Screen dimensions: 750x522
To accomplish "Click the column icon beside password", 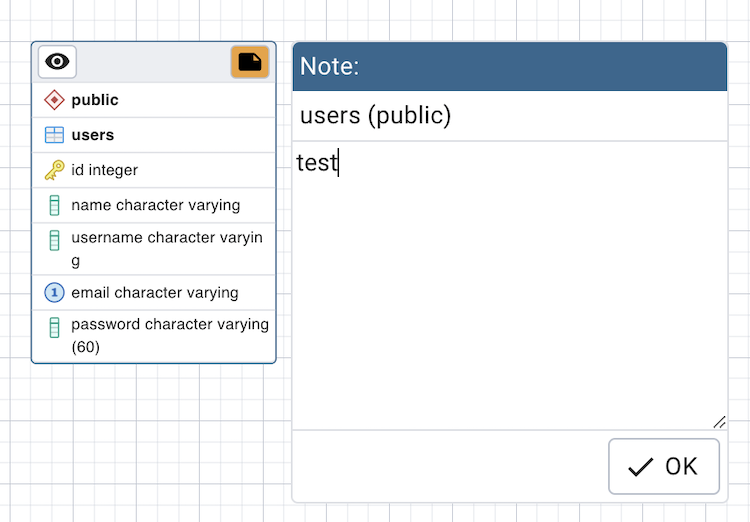I will pyautogui.click(x=54, y=327).
